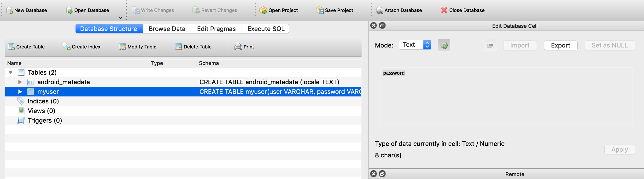644x179 pixels.
Task: Click the Type column header
Action: [x=173, y=63]
